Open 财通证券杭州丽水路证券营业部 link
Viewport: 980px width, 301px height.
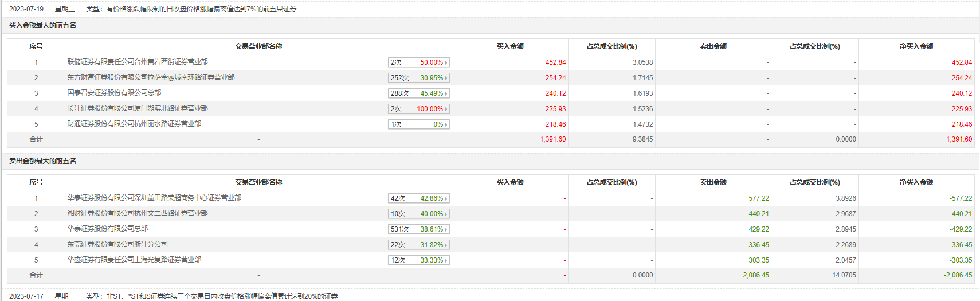pyautogui.click(x=134, y=124)
